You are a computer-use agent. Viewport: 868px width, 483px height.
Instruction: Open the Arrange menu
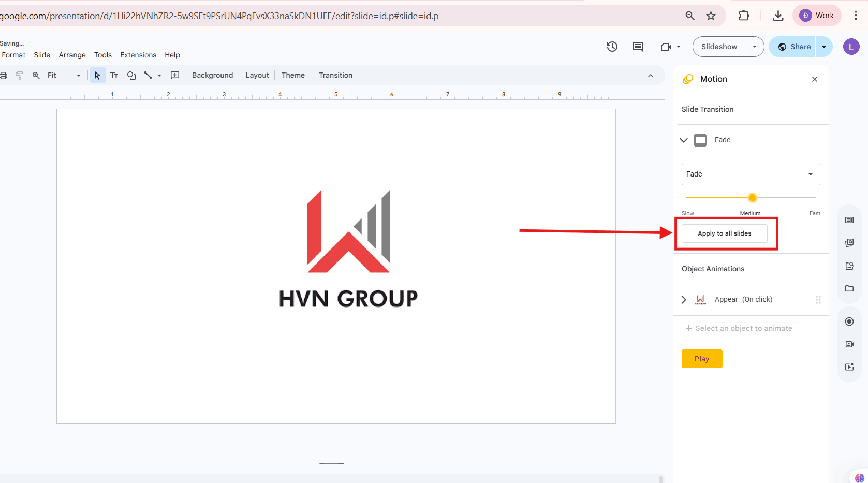[x=72, y=55]
